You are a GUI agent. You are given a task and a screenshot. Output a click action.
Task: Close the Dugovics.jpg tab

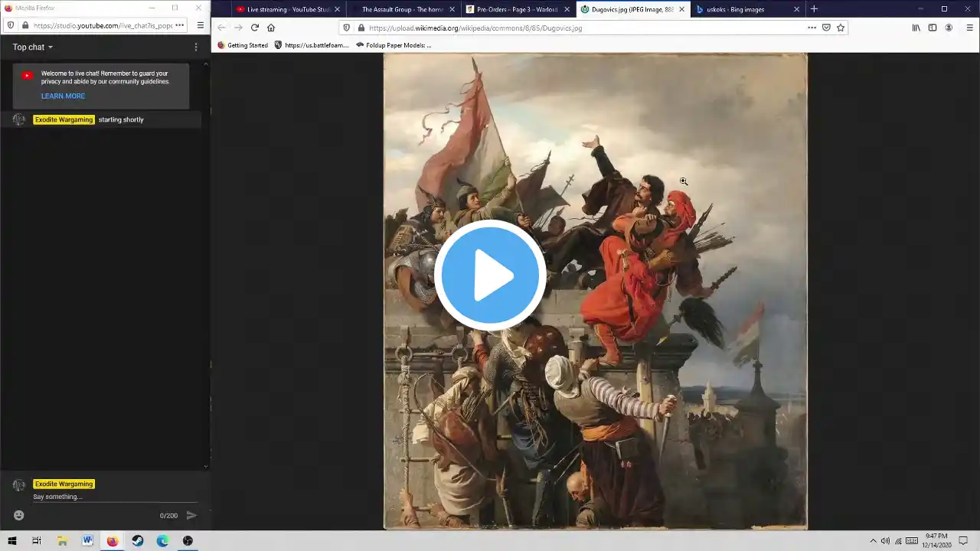pyautogui.click(x=681, y=9)
